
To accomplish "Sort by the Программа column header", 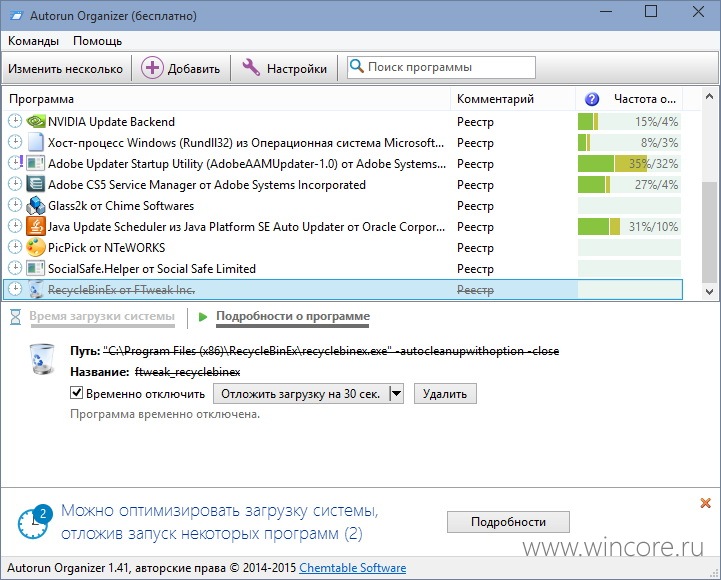I will coord(226,99).
